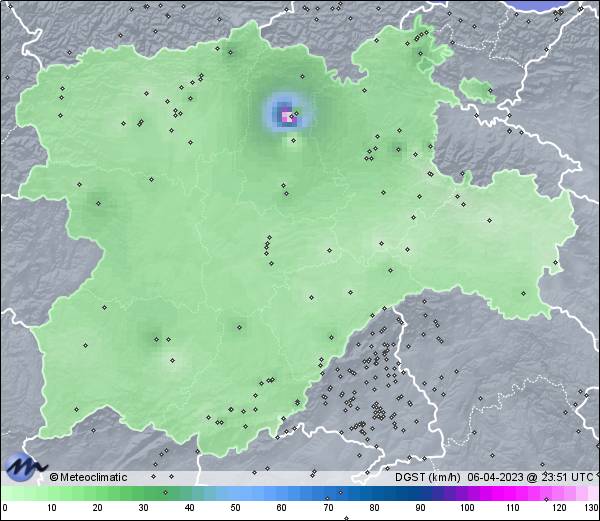This screenshot has width=600, height=521.
Task: Click the legend value 80
Action: pyautogui.click(x=374, y=508)
